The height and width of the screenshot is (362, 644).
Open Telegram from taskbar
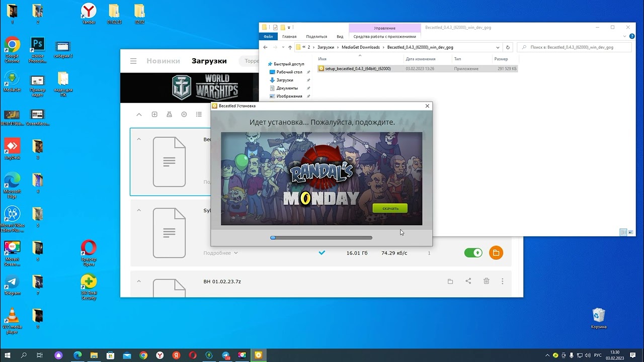point(225,355)
